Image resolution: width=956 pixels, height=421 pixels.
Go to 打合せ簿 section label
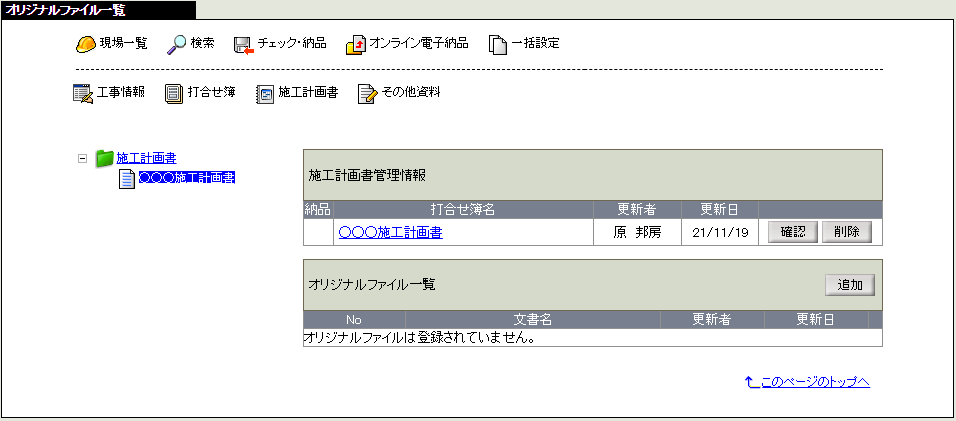click(211, 93)
